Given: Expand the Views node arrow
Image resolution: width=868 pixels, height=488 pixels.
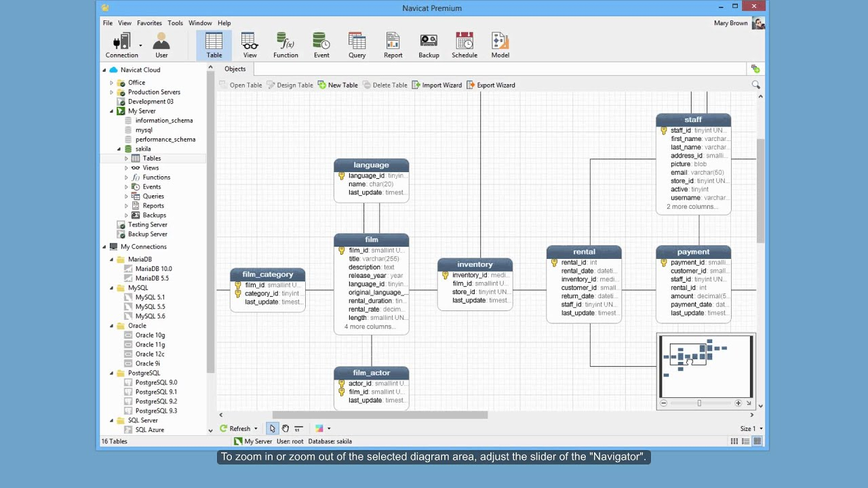Looking at the screenshot, I should click(126, 168).
